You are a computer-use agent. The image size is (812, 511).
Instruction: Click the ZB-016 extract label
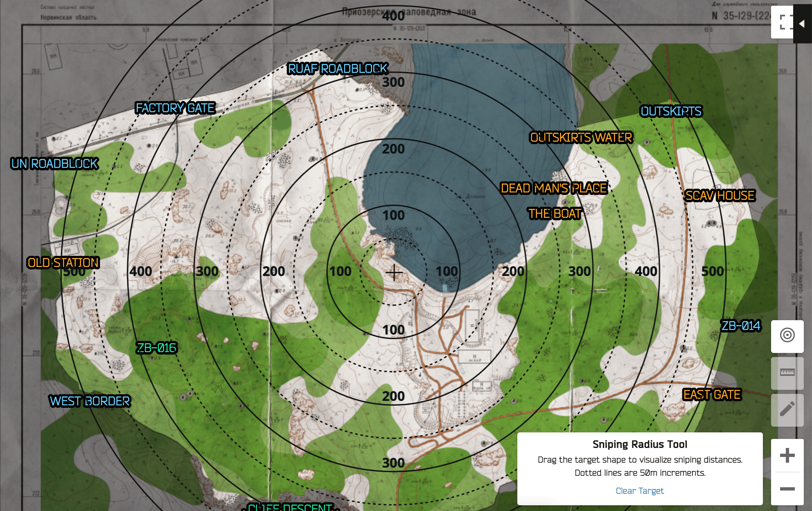click(156, 348)
